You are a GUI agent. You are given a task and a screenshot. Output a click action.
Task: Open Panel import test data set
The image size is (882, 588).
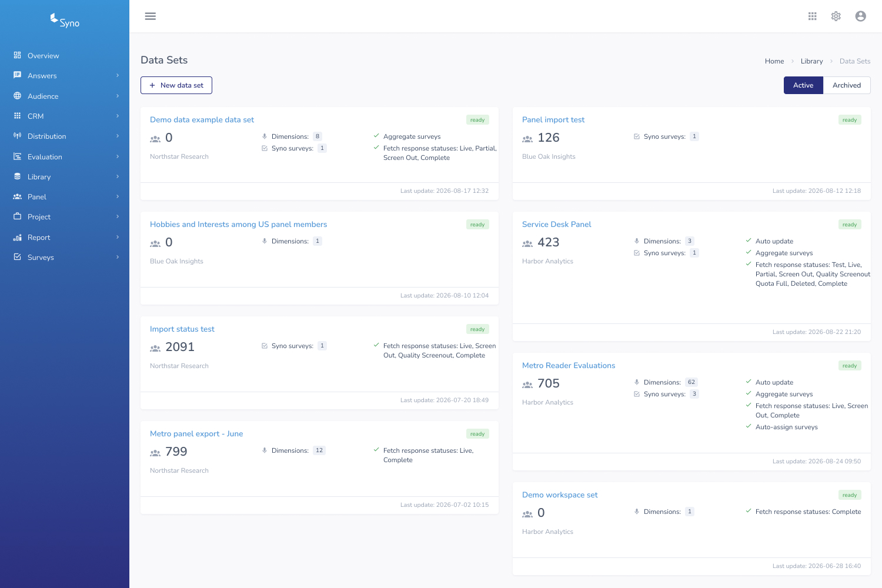click(x=553, y=119)
